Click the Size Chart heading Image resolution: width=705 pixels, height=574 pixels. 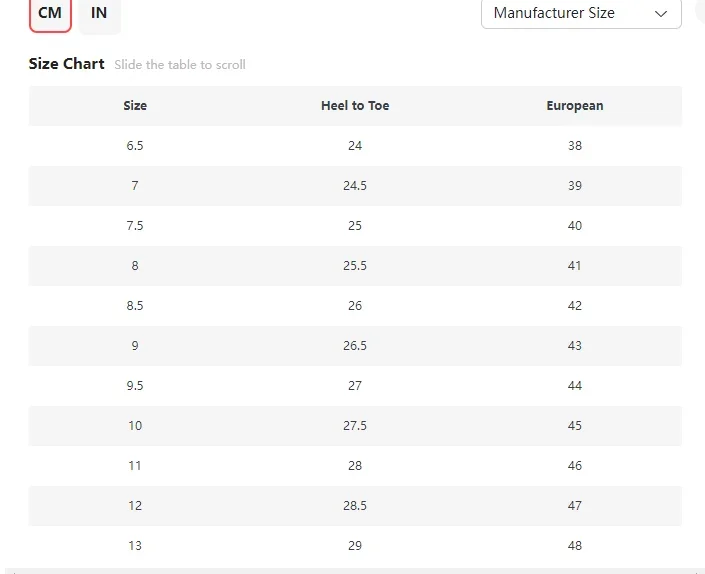pyautogui.click(x=67, y=64)
